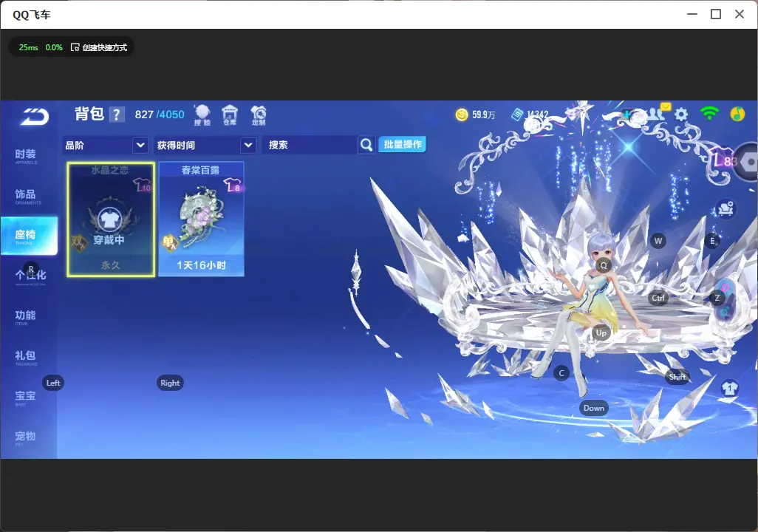Open the backpack help question mark

[x=117, y=115]
